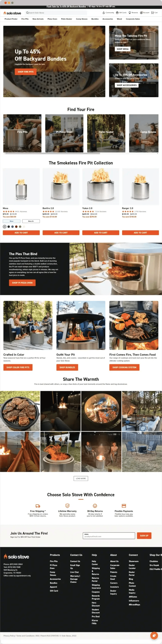Viewport: 162px width, 644px height.
Task: Open the Bundles navigation menu
Action: coord(95,19)
